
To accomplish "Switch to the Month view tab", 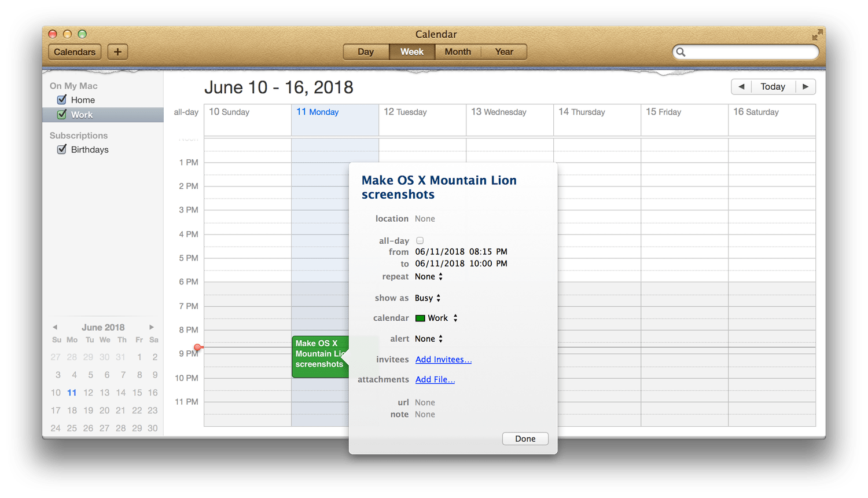I will [x=458, y=52].
